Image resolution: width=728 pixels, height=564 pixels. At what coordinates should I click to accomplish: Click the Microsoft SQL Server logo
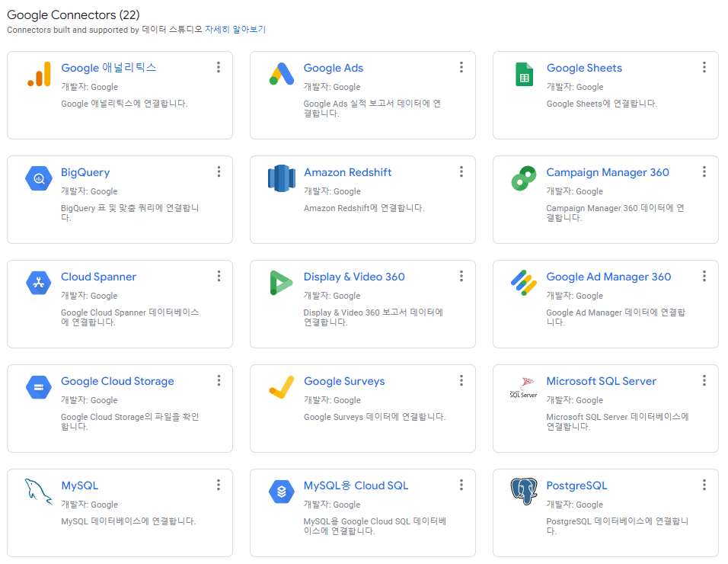click(x=524, y=387)
